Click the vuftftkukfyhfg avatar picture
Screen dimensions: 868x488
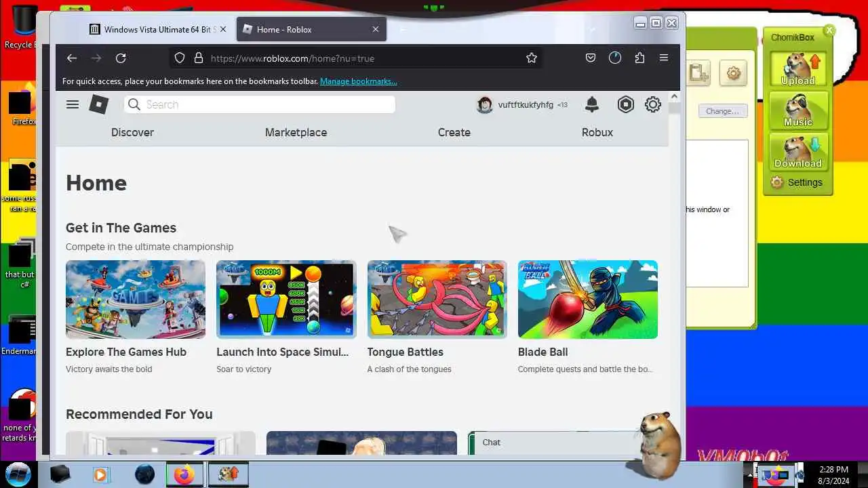pos(485,104)
